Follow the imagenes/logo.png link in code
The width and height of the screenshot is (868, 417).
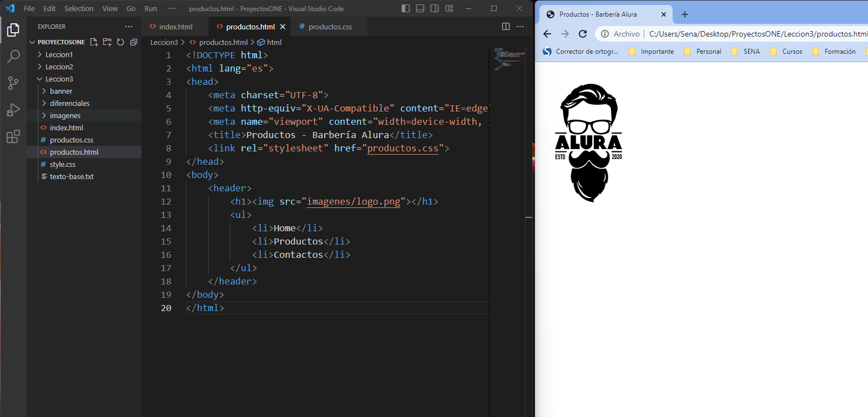click(x=354, y=202)
